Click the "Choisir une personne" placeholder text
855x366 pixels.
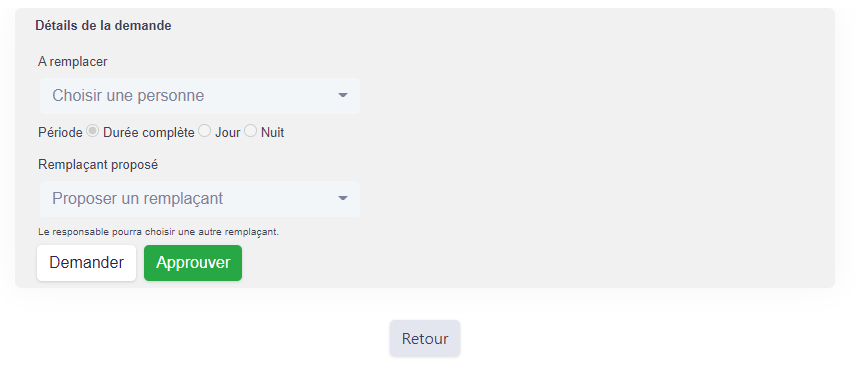coord(128,95)
